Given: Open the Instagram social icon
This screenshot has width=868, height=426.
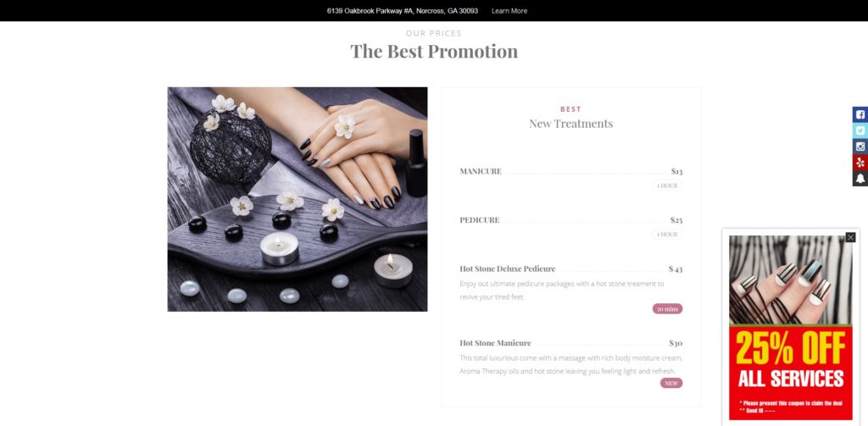Looking at the screenshot, I should coord(860,147).
